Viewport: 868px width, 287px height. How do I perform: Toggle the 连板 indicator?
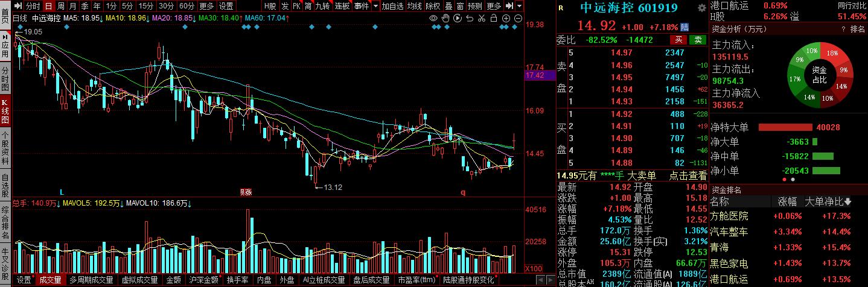342,6
